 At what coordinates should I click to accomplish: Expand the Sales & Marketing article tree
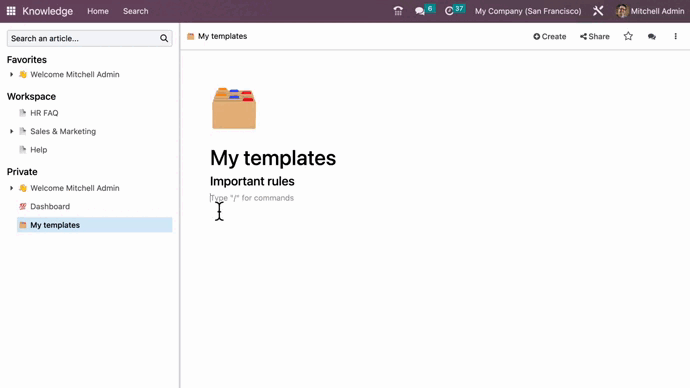click(11, 132)
